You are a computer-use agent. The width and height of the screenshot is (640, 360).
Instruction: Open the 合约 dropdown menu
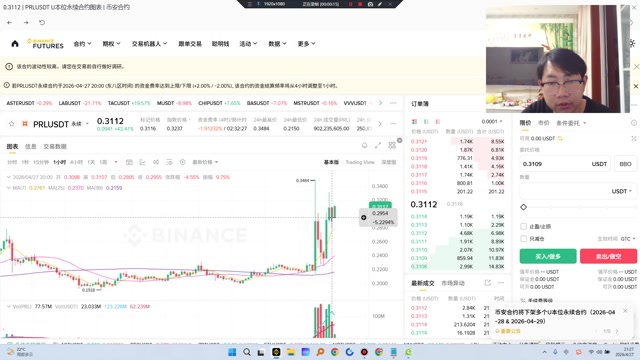[82, 44]
